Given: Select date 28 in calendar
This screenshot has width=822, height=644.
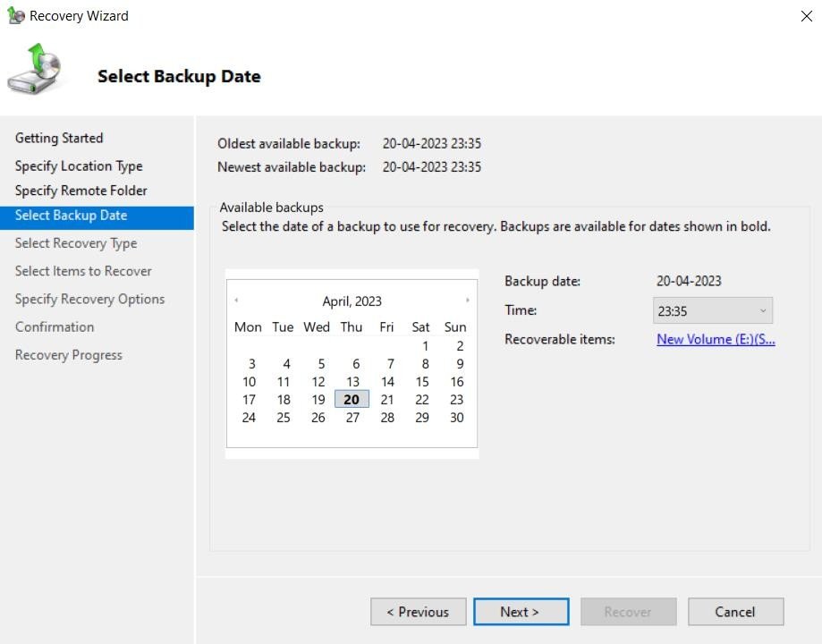Looking at the screenshot, I should point(387,418).
